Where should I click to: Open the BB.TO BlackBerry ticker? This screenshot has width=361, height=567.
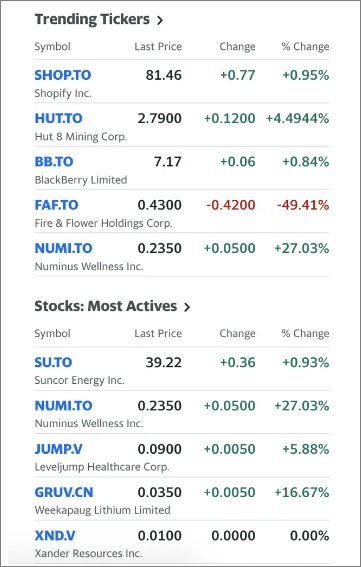pos(54,162)
